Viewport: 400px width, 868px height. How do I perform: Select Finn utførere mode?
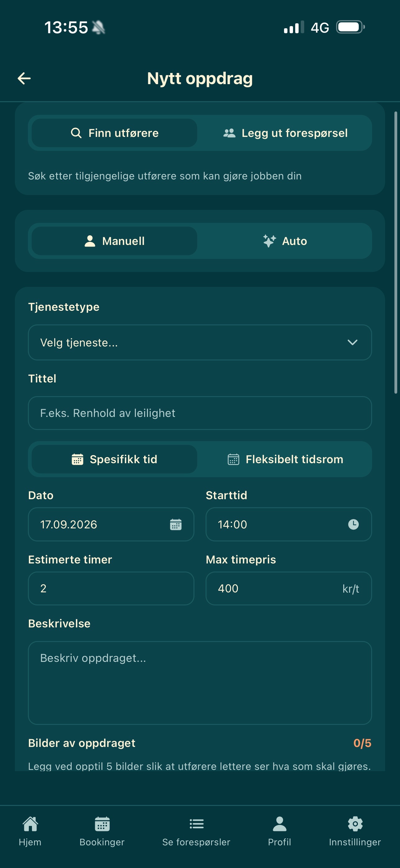coord(114,133)
